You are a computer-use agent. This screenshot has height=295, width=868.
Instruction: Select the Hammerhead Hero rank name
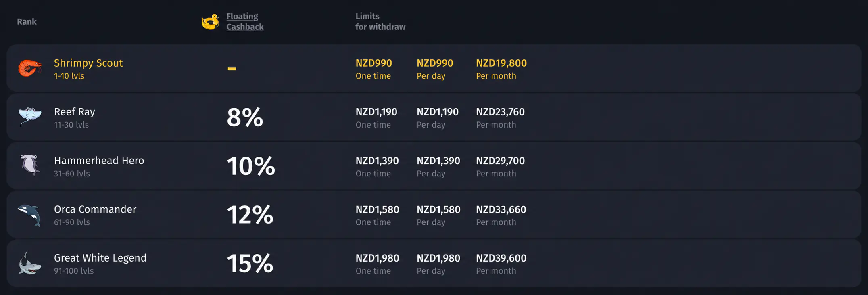[x=99, y=161]
